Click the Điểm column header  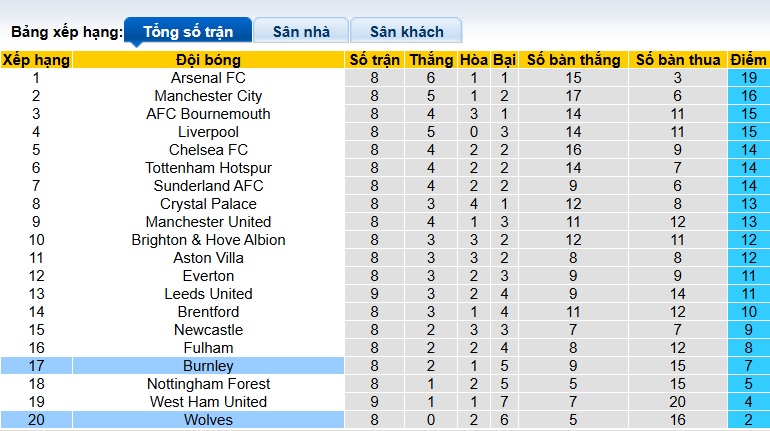(x=747, y=60)
